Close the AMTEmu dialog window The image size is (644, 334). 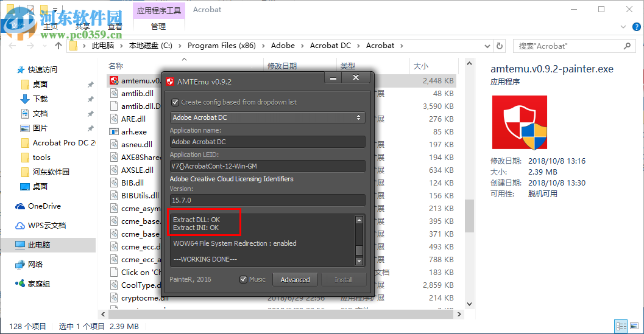pos(356,77)
